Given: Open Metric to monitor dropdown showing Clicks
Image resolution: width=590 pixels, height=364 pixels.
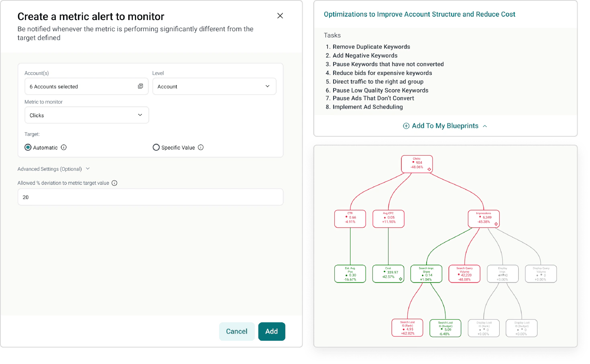Looking at the screenshot, I should point(87,115).
